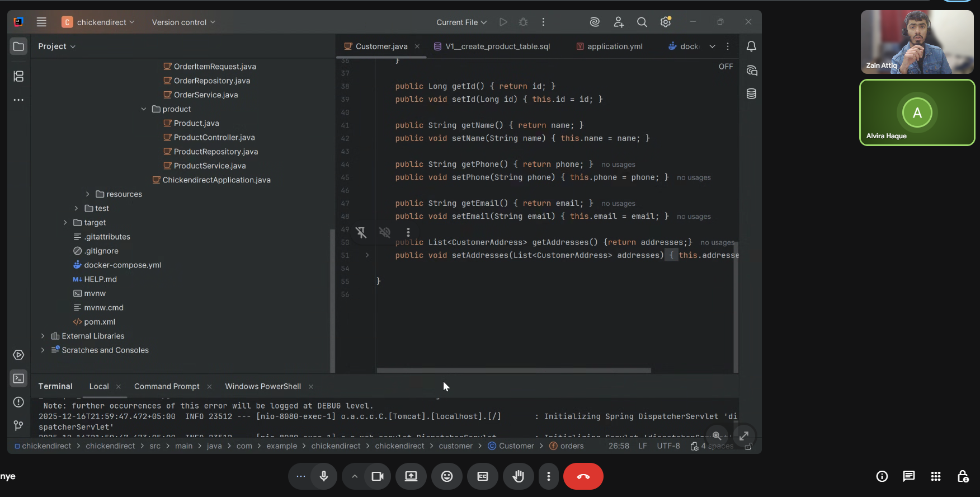Screen dimensions: 980x497
Task: Open Search Everywhere magnifier
Action: tap(642, 22)
